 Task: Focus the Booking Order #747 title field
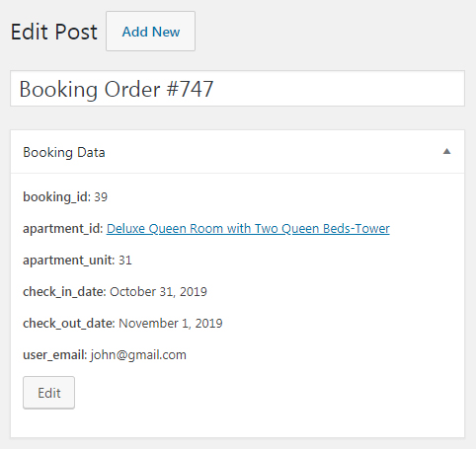(x=237, y=89)
